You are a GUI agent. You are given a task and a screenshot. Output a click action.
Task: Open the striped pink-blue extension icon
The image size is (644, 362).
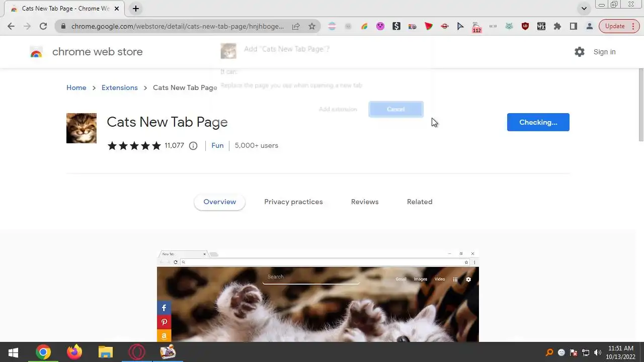pyautogui.click(x=332, y=26)
